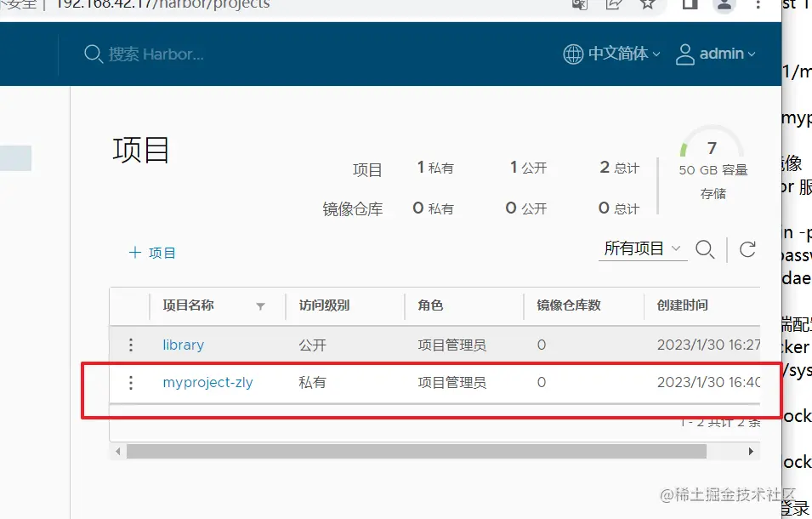Open the browser profile avatar
Screen dimensions: 812x519
coord(724,5)
